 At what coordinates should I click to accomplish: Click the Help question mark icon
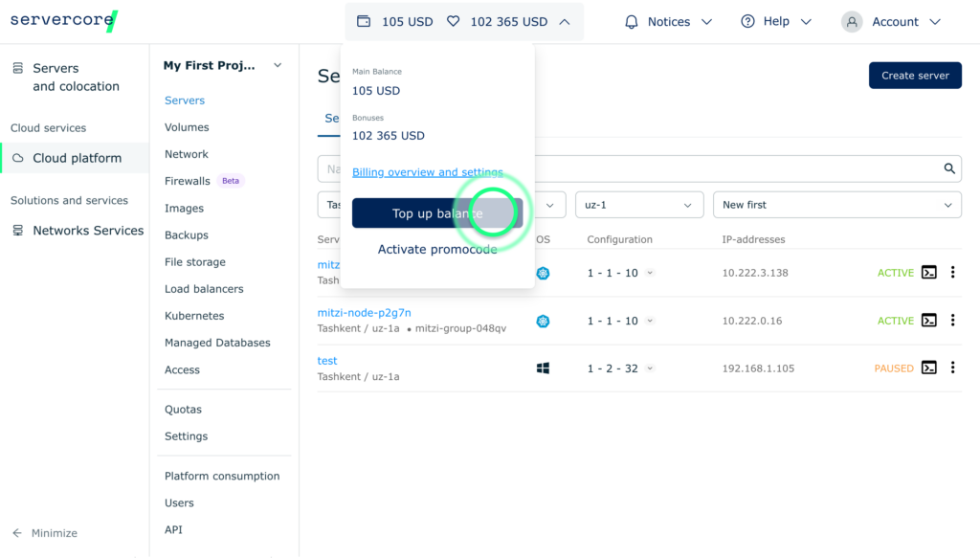point(747,21)
